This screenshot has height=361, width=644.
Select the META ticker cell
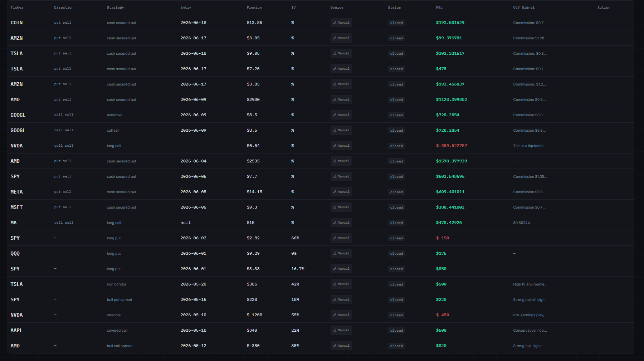point(16,192)
